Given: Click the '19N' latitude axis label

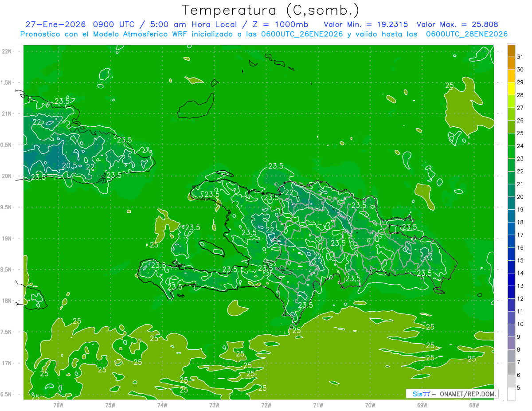Looking at the screenshot, I should pyautogui.click(x=6, y=238).
